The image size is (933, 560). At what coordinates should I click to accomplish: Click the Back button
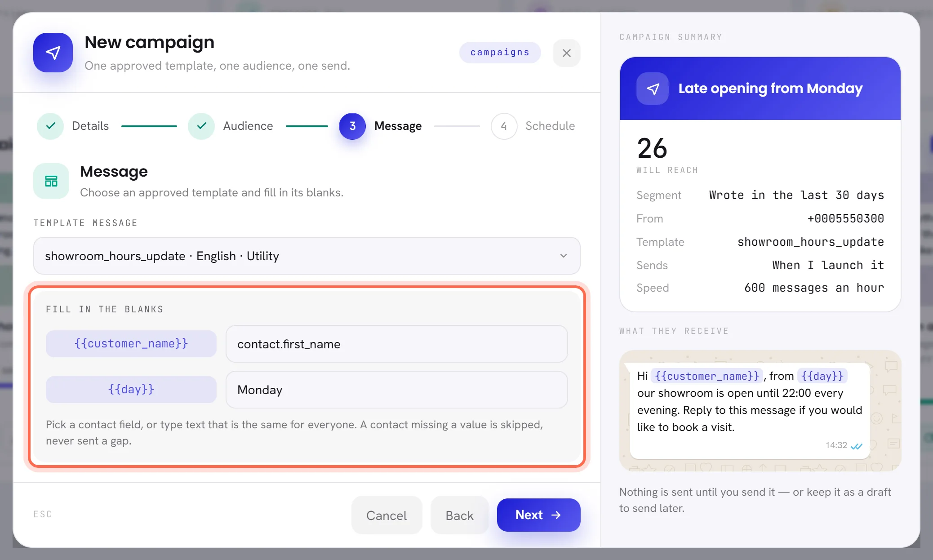[x=459, y=515]
